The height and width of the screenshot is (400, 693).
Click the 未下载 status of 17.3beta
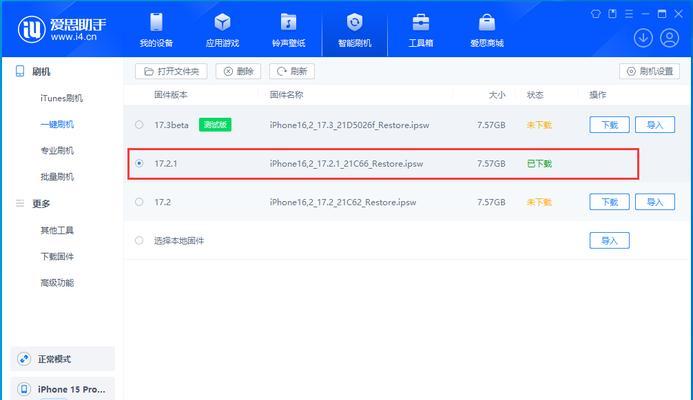pyautogui.click(x=540, y=125)
